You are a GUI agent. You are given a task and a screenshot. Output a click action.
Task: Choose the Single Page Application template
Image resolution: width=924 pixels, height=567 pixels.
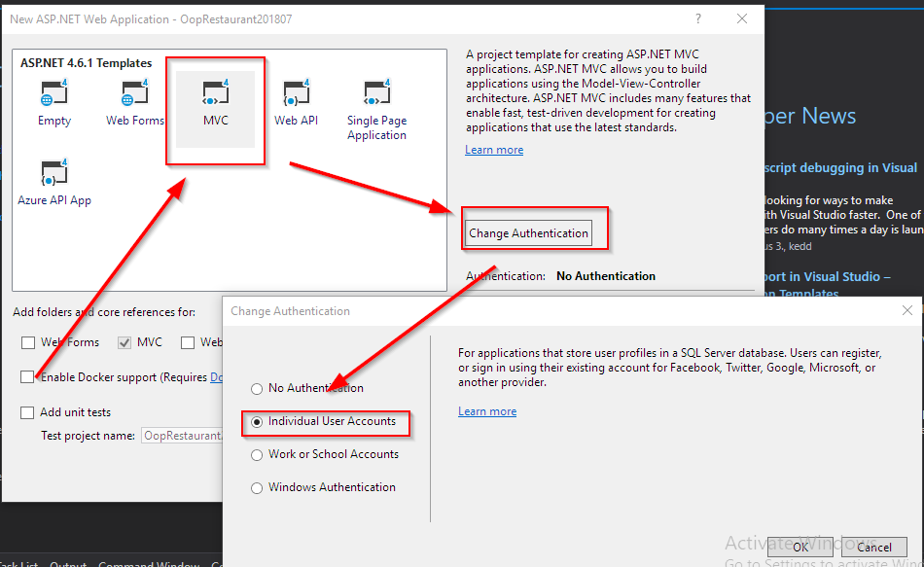coord(376,110)
